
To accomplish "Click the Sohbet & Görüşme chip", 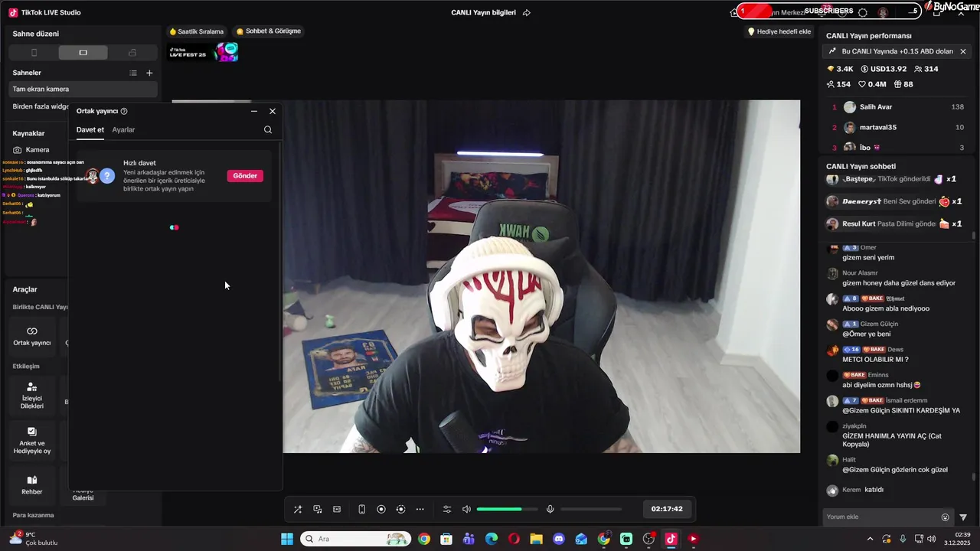I will click(x=269, y=31).
